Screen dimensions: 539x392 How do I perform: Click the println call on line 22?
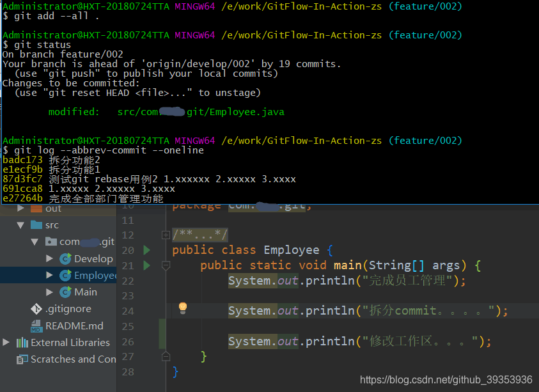330,281
